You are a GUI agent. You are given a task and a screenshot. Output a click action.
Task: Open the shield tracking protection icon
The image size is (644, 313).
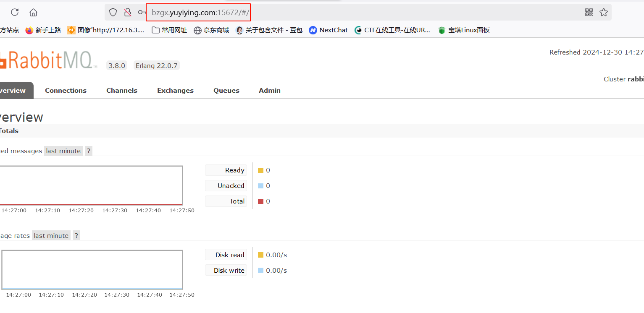point(113,12)
